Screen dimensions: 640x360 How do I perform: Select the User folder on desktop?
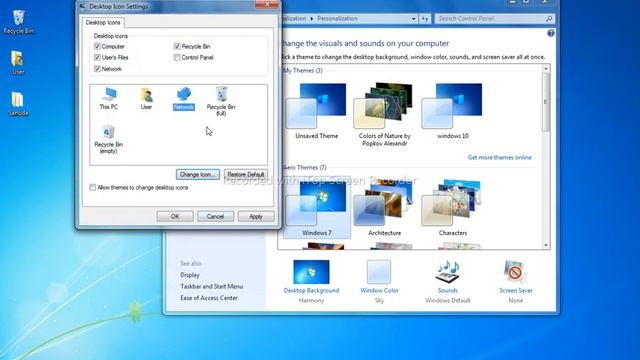click(x=18, y=63)
